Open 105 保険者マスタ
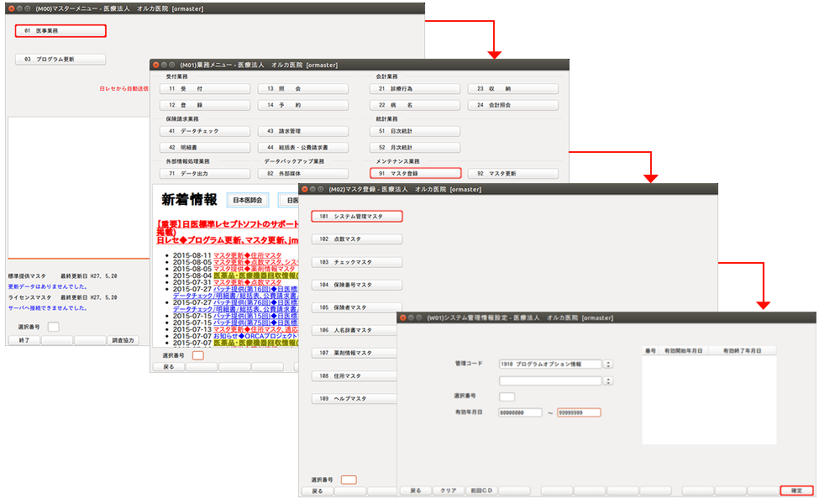 coord(357,308)
